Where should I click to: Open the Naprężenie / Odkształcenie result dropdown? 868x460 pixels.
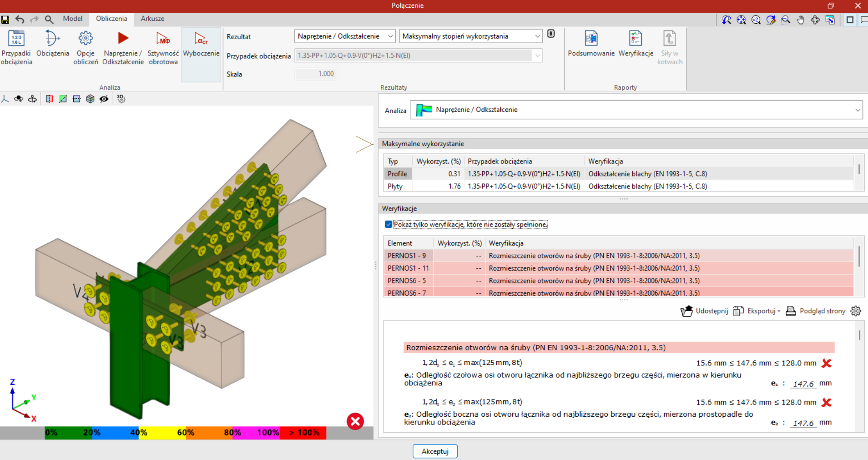(x=345, y=36)
